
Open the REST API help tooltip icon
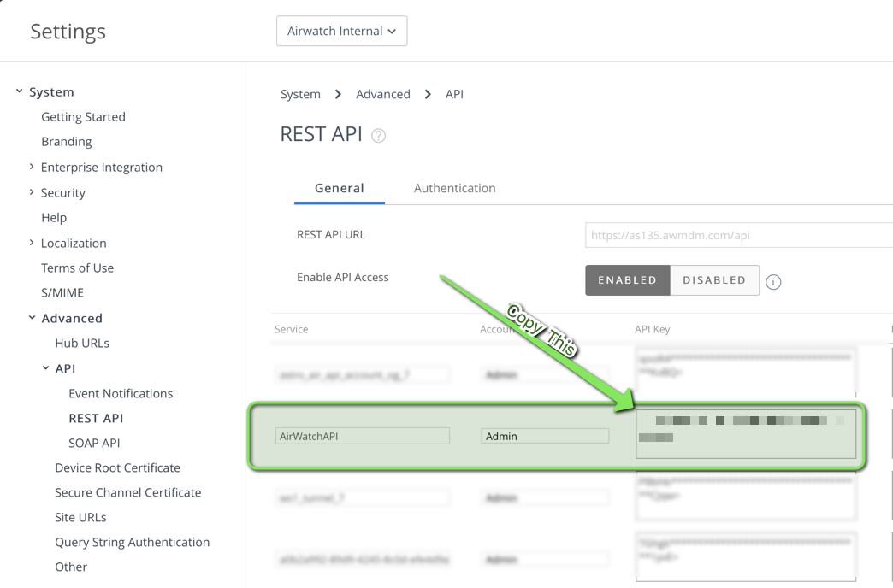pyautogui.click(x=377, y=134)
